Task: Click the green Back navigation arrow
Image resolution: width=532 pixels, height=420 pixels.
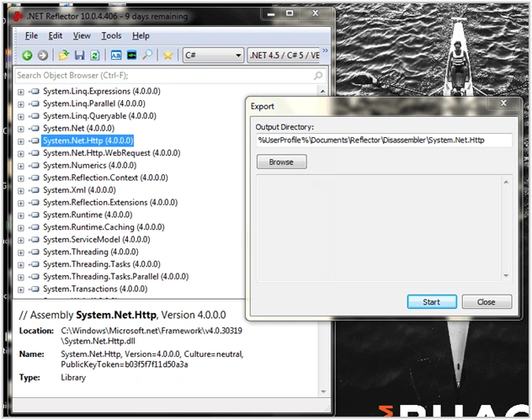Action: tap(27, 55)
